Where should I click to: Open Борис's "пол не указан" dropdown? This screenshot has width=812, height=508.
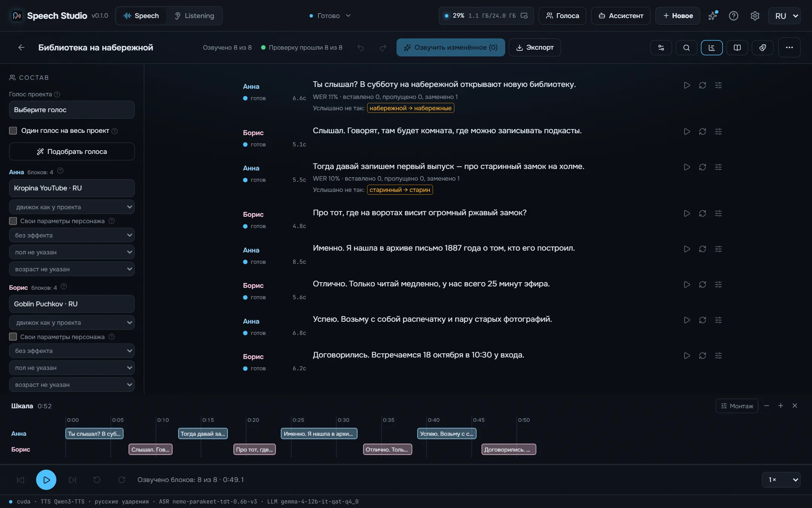coord(72,368)
